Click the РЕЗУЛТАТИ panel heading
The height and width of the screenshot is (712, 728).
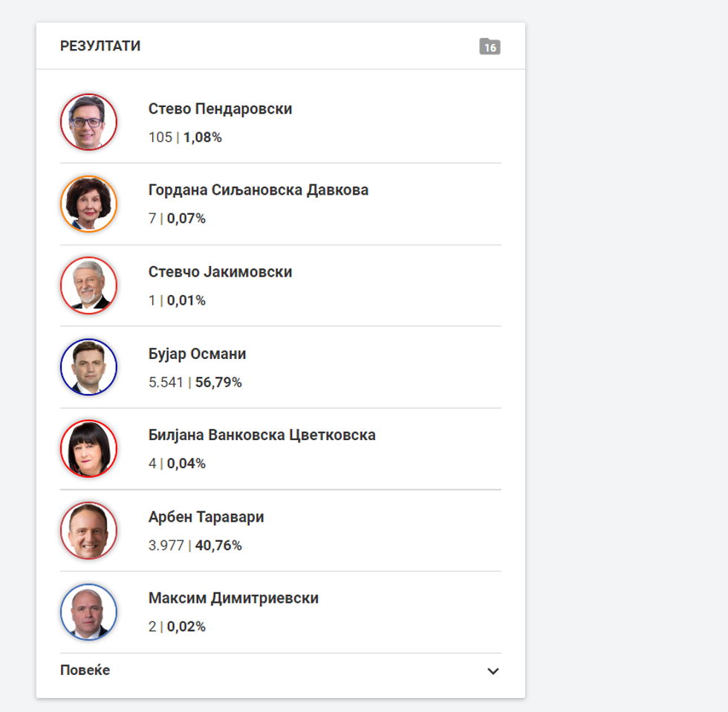pyautogui.click(x=100, y=46)
